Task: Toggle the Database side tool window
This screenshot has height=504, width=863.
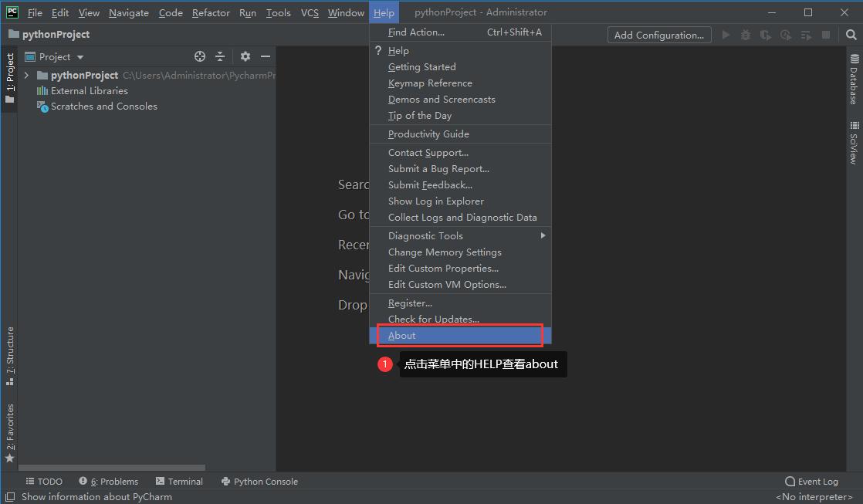Action: tap(855, 79)
